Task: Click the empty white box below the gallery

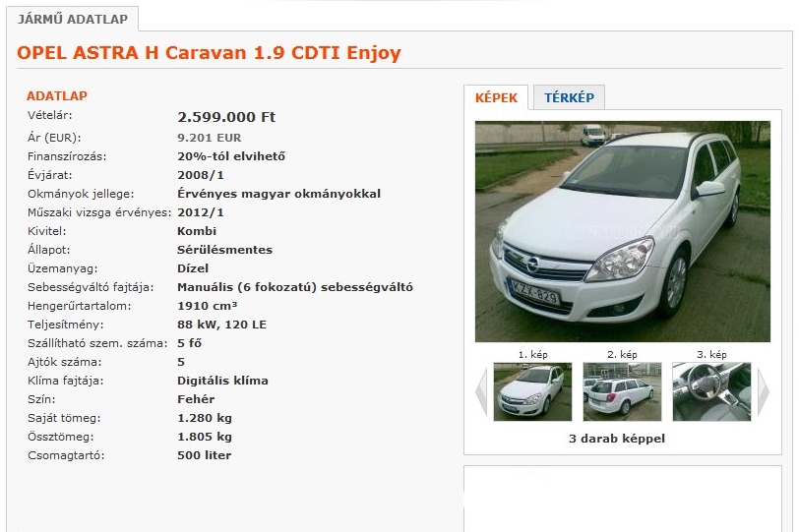Action: [623, 499]
